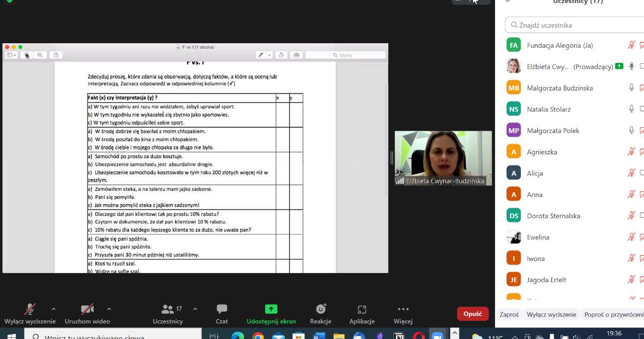644x339 pixels.
Task: Select participant name Anna
Action: [534, 195]
